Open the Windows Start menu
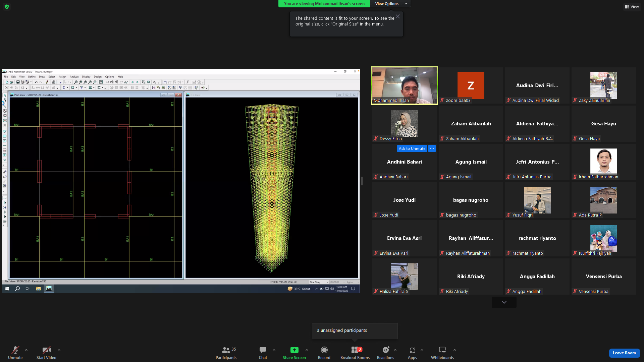644x362 pixels. point(7,289)
